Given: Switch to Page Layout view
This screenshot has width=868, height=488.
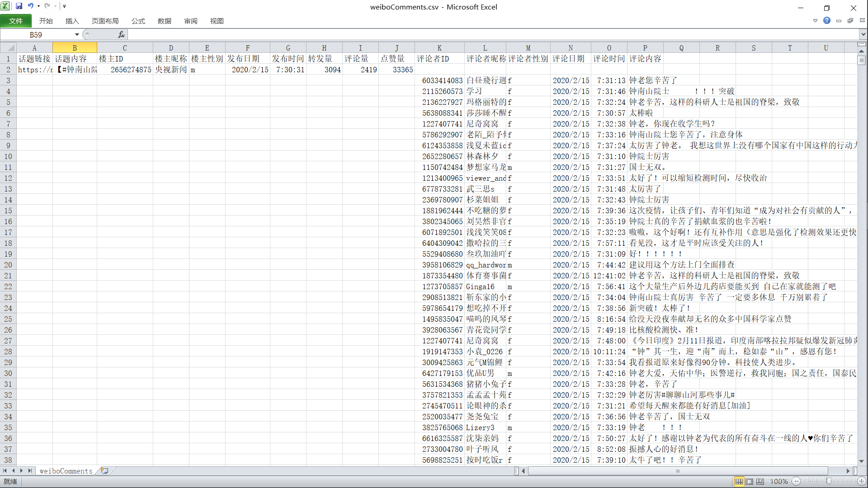Looking at the screenshot, I should coord(750,482).
